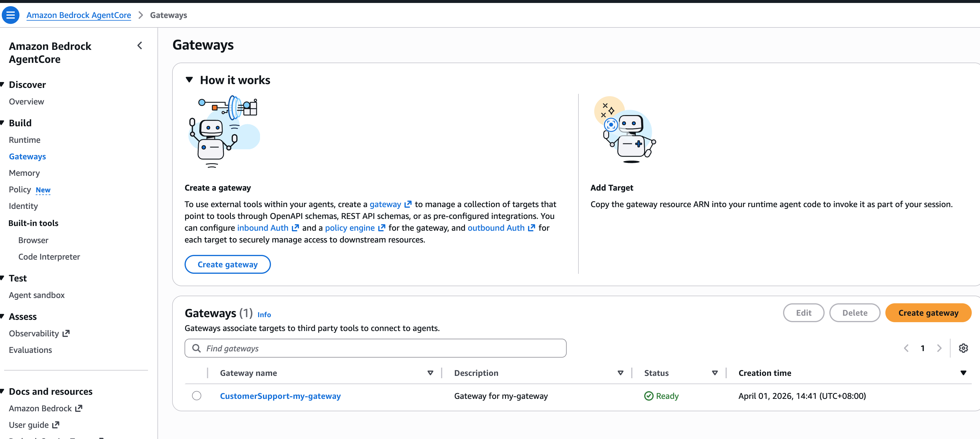Viewport: 980px width, 439px height.
Task: Open Runtime in the sidebar
Action: [25, 140]
